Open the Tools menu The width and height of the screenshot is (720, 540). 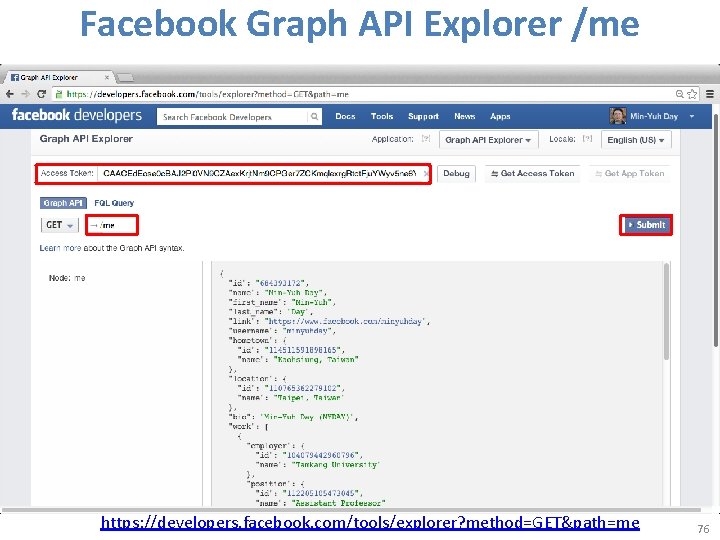pos(382,117)
